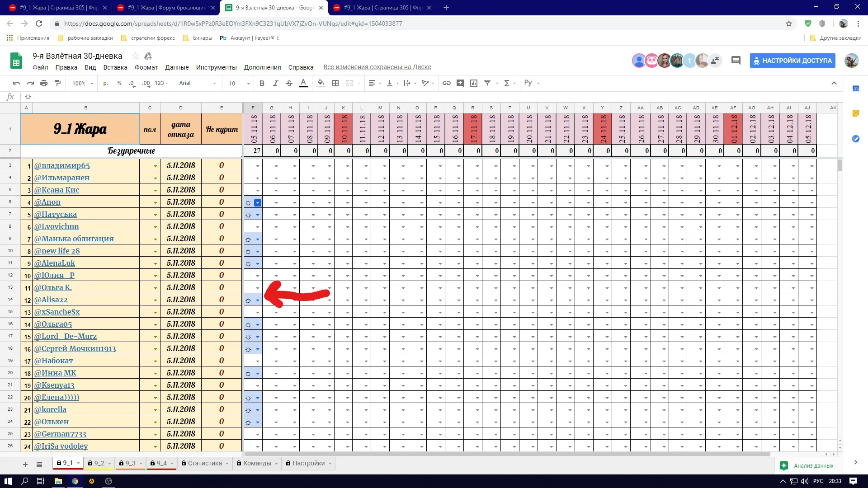Open the comments history icon

pos(736,61)
